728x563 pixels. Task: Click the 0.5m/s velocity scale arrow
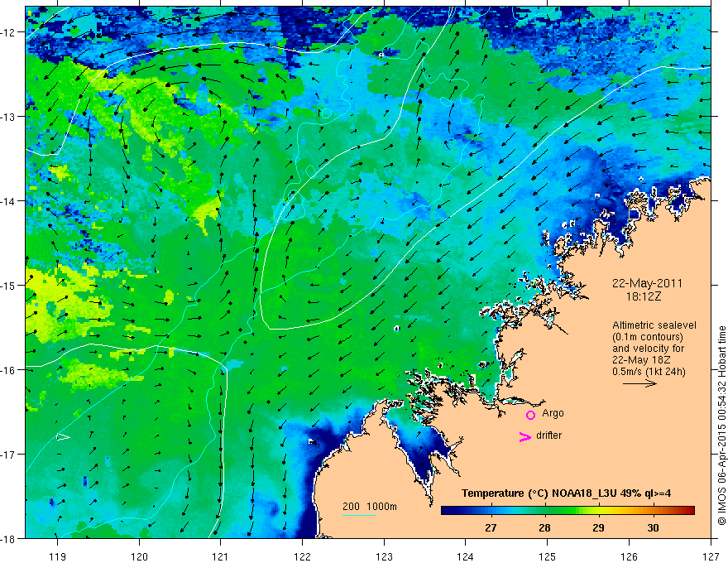639,383
